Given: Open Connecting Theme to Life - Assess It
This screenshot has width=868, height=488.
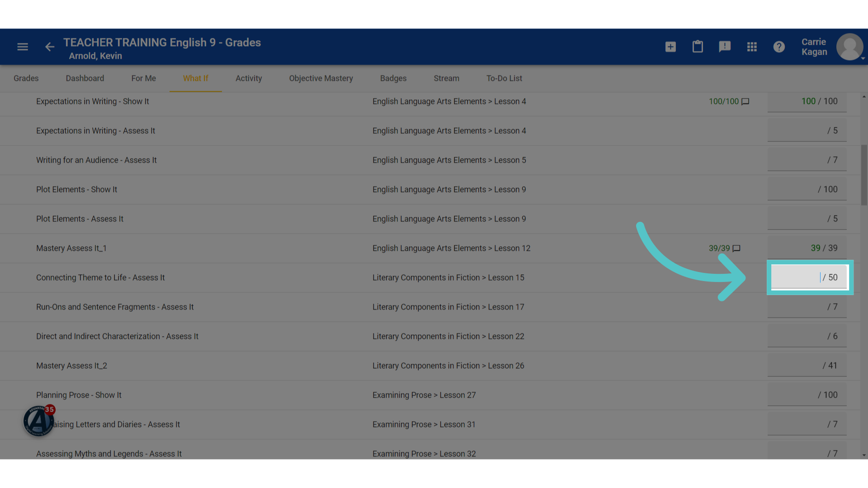Looking at the screenshot, I should (x=100, y=277).
